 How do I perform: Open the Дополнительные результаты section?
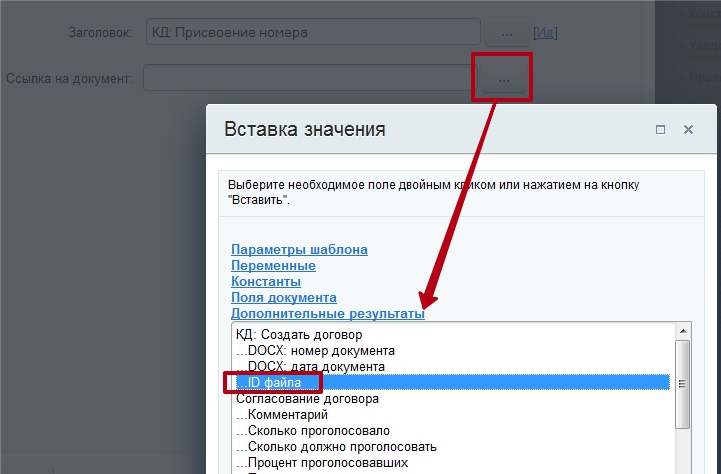pos(327,313)
